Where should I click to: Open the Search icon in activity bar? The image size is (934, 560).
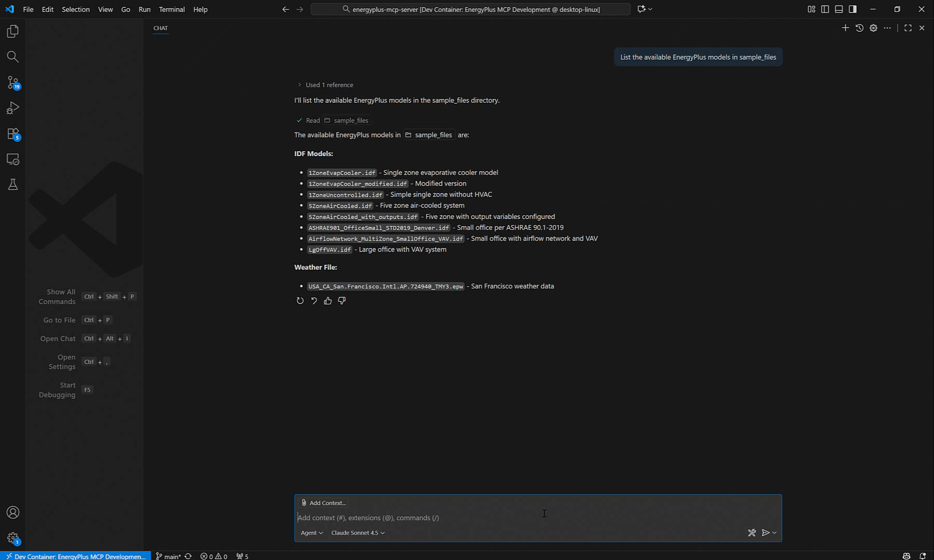click(x=12, y=57)
